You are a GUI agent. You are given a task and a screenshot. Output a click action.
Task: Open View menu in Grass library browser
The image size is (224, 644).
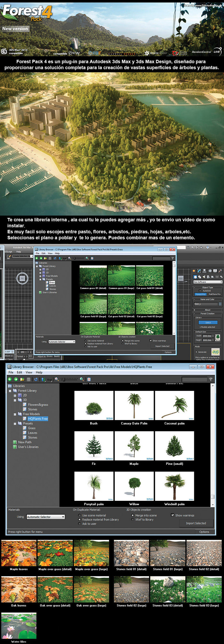pos(50,253)
